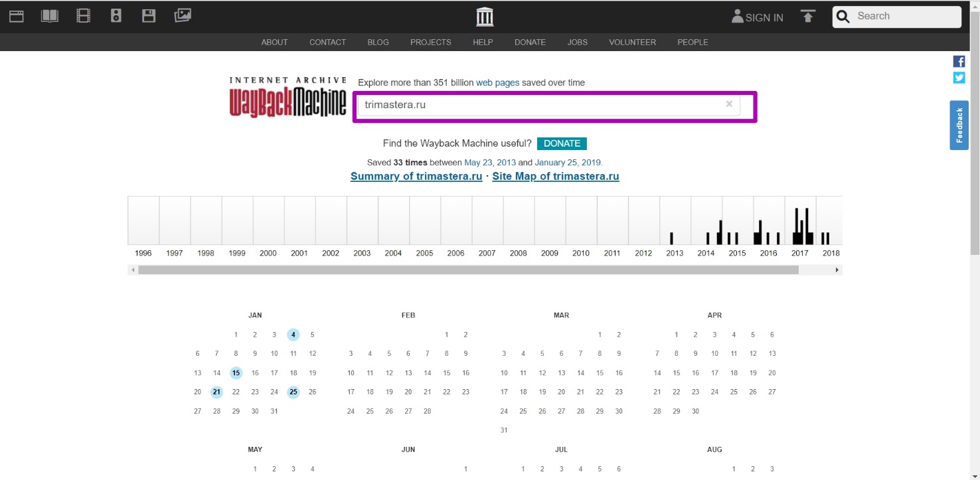The height and width of the screenshot is (480, 980).
Task: Open the Images icon
Action: click(183, 15)
